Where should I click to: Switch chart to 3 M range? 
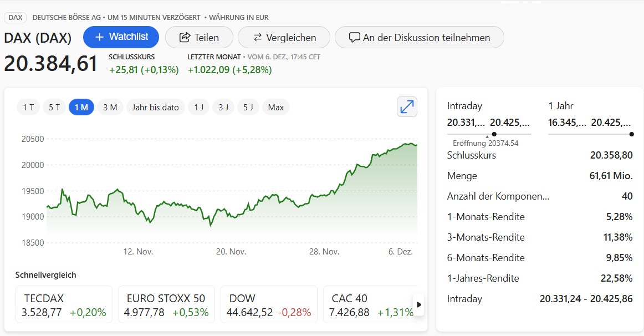point(110,108)
